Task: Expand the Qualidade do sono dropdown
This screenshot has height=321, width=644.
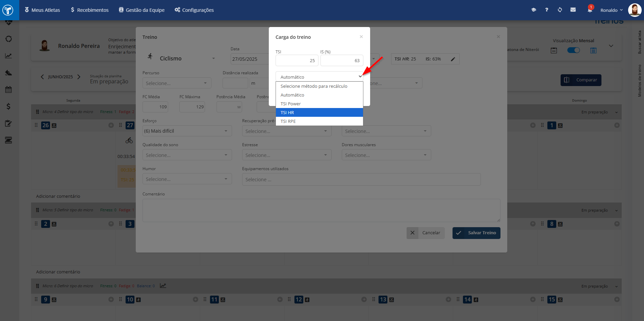Action: (x=187, y=155)
